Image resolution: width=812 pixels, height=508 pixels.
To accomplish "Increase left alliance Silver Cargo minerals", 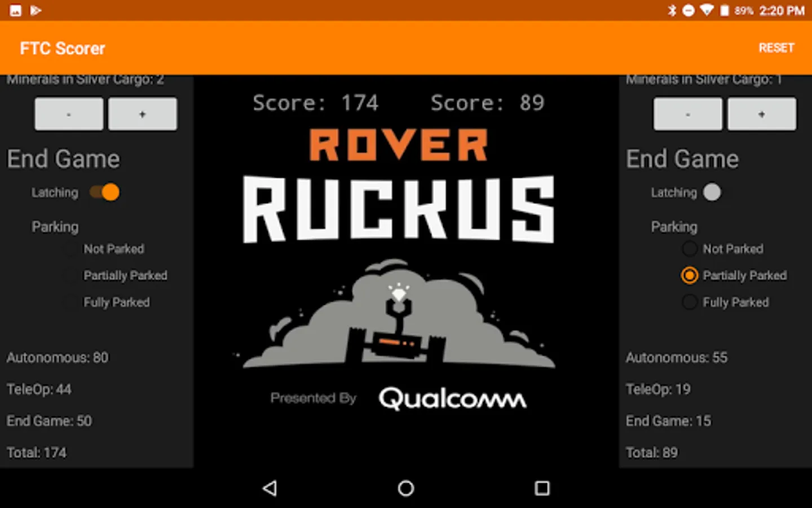I will click(142, 114).
